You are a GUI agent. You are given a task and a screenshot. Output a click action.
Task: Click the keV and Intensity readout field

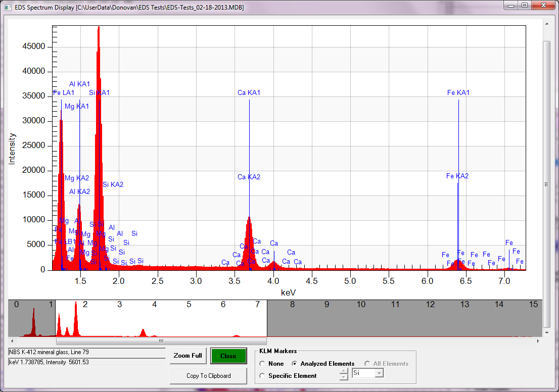point(86,362)
